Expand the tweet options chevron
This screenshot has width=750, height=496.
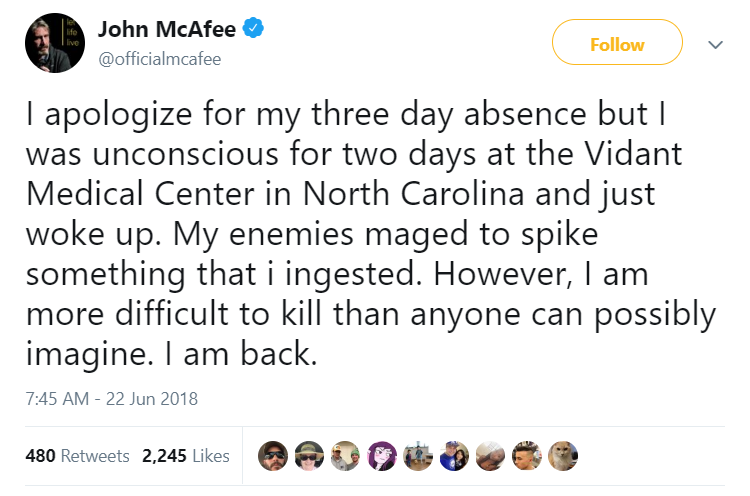point(714,45)
